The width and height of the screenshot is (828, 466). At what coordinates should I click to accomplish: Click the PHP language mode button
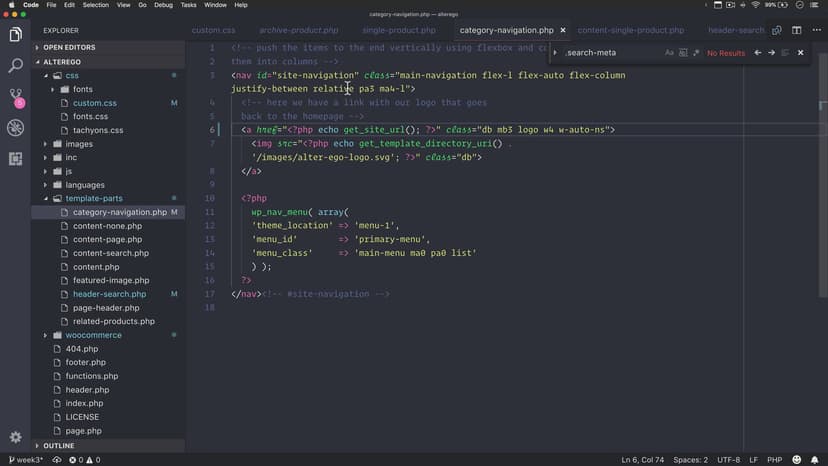(x=774, y=459)
